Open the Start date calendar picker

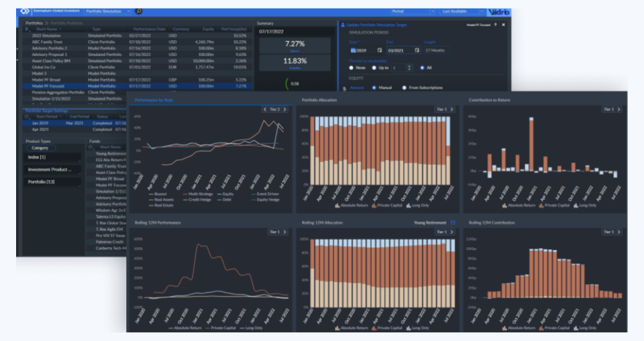(380, 50)
